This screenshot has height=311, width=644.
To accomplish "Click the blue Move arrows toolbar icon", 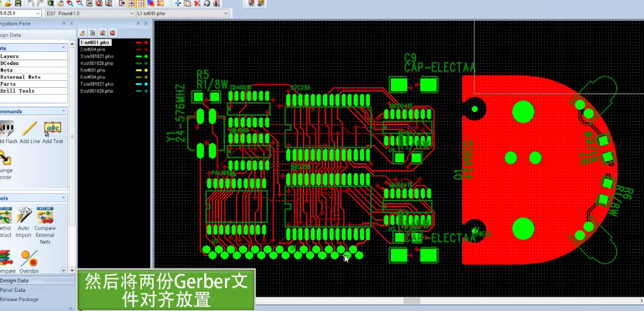I will pyautogui.click(x=178, y=3).
